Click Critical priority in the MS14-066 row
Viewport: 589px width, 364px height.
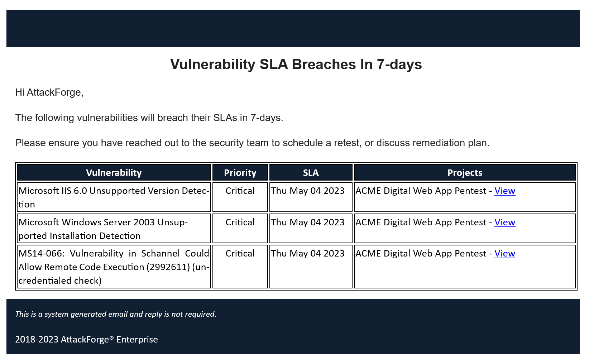[240, 254]
